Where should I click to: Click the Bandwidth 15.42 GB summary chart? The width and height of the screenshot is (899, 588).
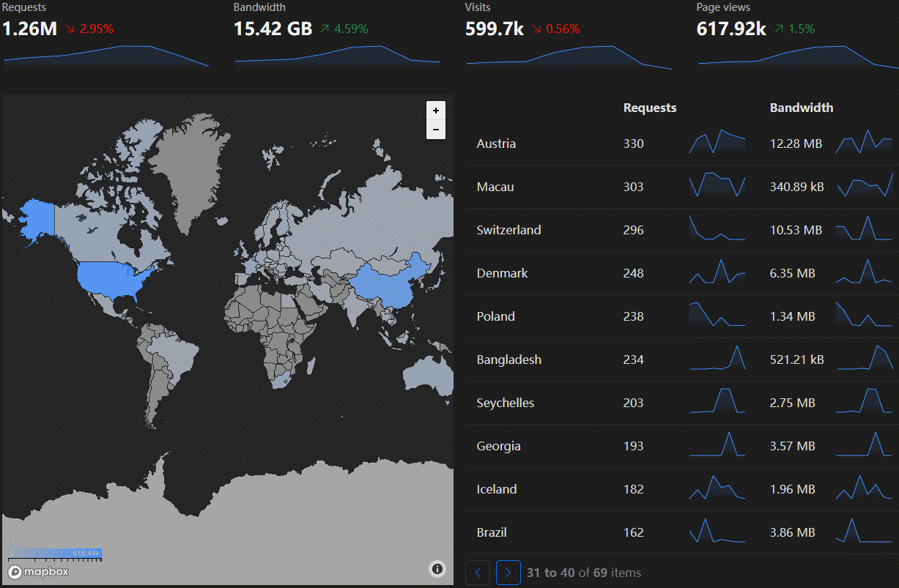tap(338, 56)
